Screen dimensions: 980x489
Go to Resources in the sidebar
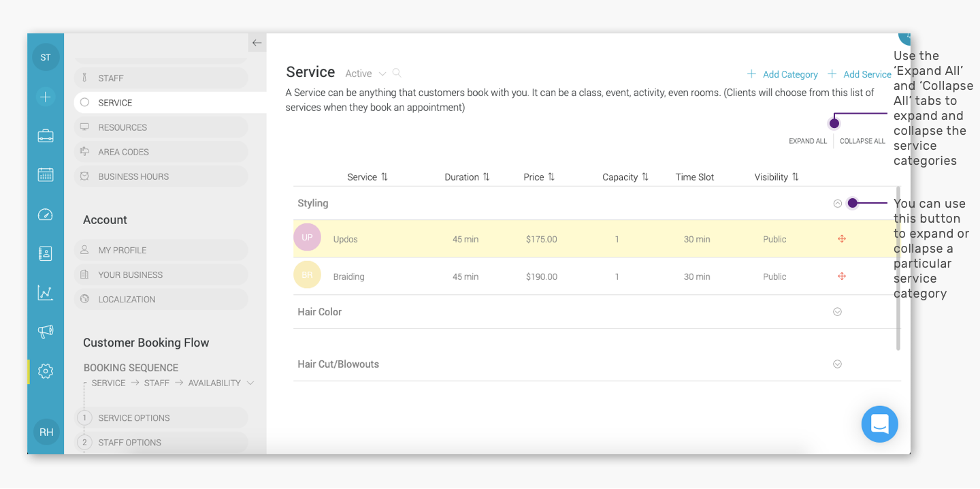161,127
